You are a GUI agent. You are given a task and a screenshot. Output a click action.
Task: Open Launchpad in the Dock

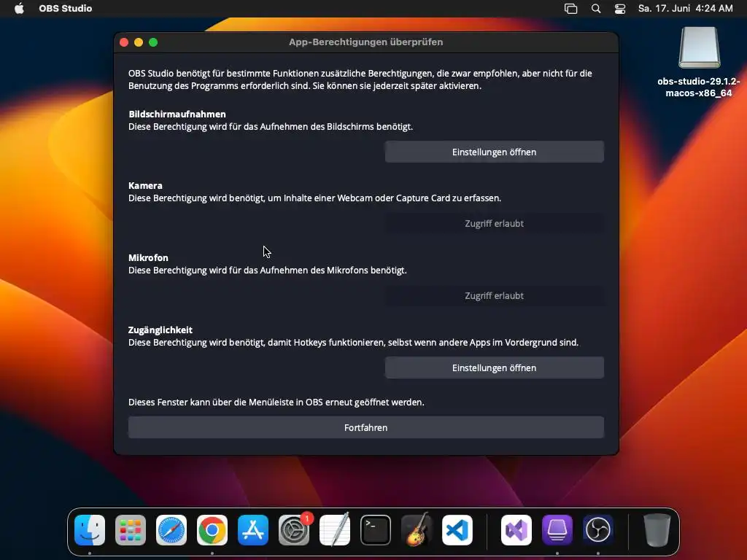coord(131,530)
